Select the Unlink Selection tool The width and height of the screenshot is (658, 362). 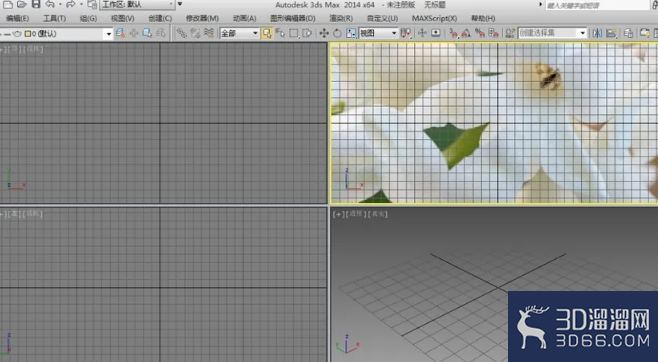coord(195,33)
